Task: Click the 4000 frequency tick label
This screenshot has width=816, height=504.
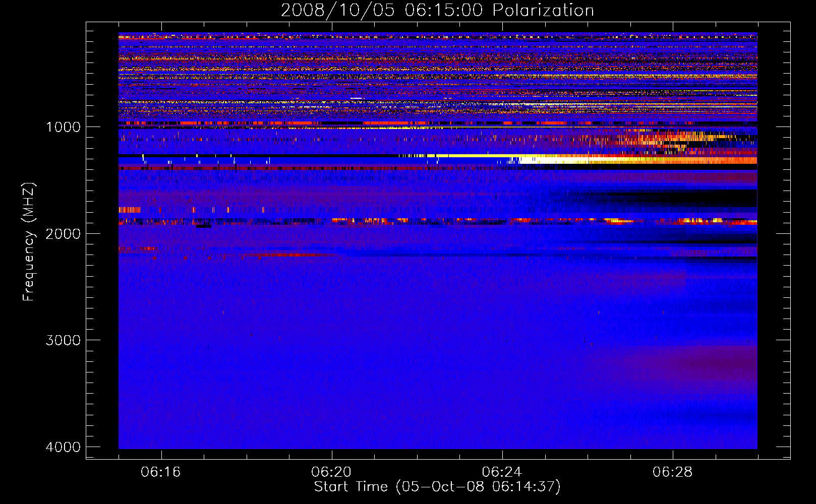Action: (63, 447)
